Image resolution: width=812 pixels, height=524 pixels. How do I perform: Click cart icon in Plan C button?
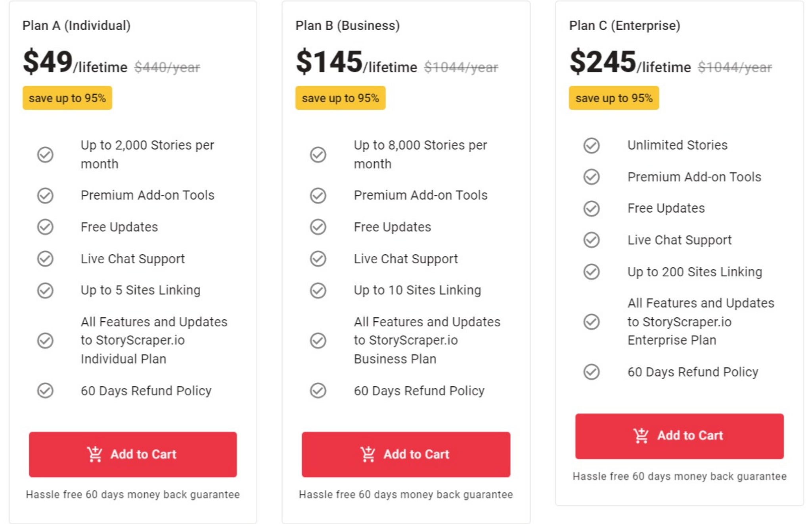pyautogui.click(x=641, y=436)
